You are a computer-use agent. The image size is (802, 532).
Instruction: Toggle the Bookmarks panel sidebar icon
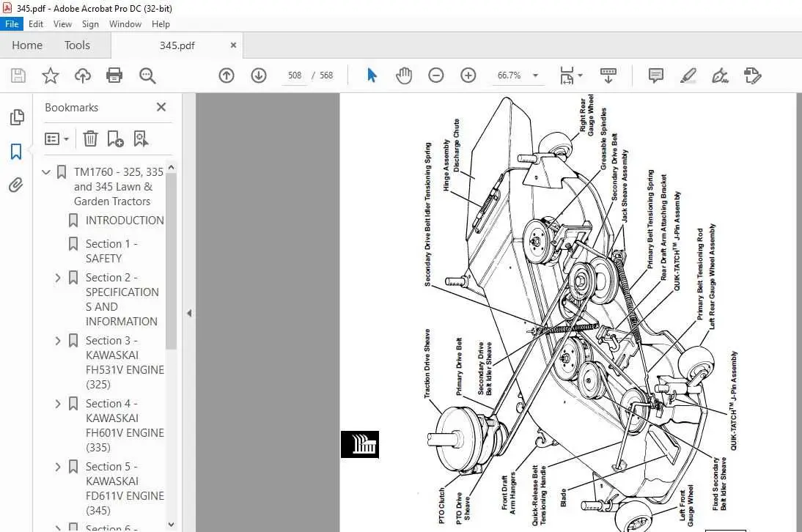coord(16,151)
